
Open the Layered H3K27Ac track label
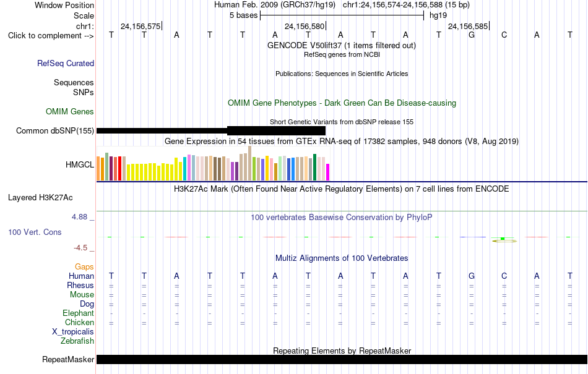coord(40,198)
